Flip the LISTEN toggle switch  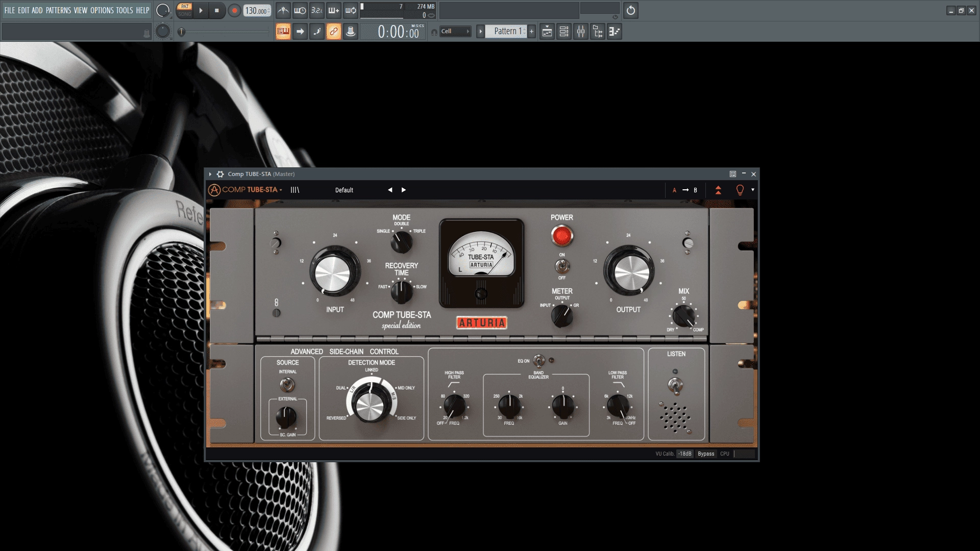(675, 385)
